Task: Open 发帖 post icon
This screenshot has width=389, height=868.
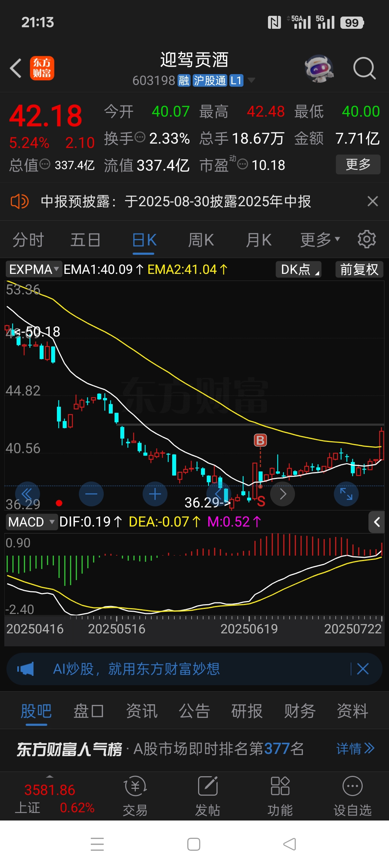Action: [207, 796]
